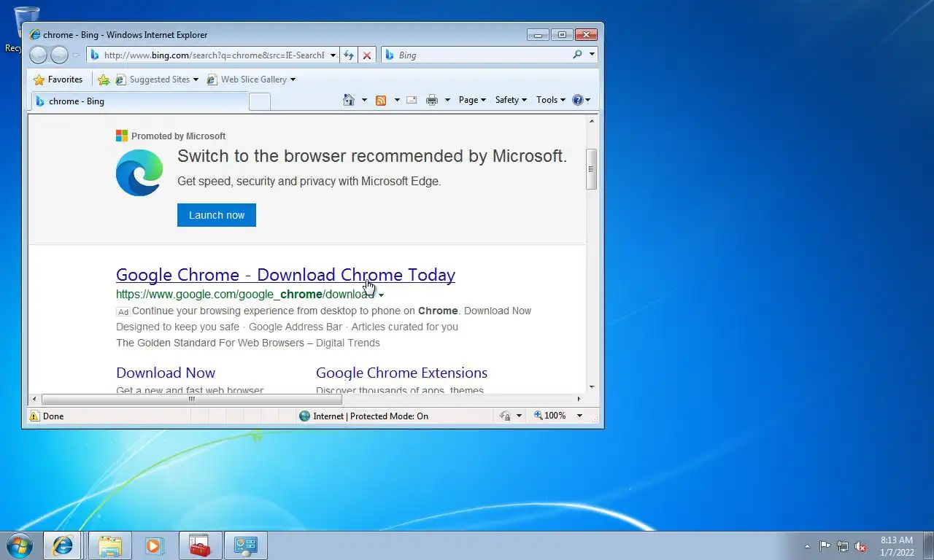
Task: Open the Favorites center button
Action: click(x=58, y=79)
